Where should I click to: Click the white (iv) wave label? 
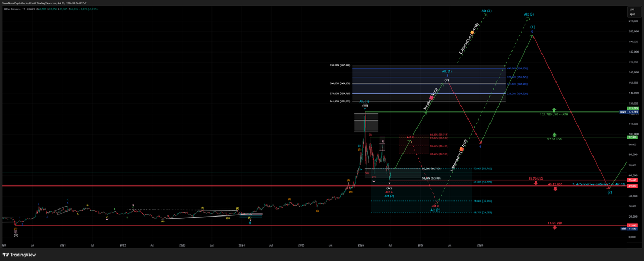[389, 188]
